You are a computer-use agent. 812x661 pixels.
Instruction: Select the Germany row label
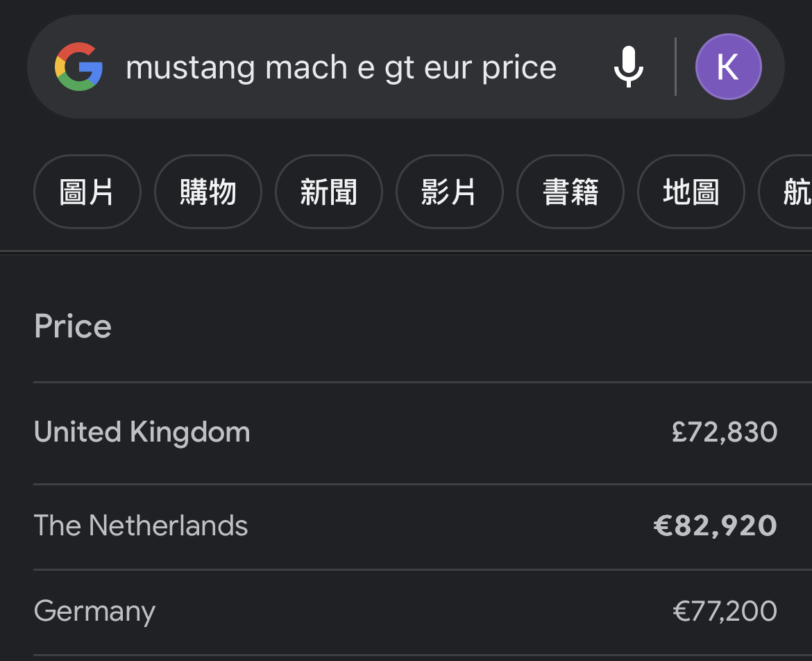[94, 612]
